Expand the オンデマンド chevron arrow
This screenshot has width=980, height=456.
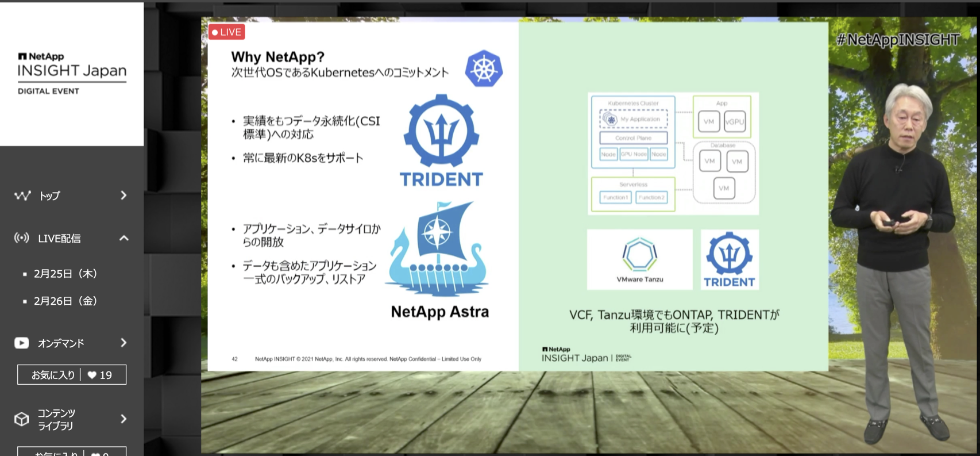pos(124,343)
